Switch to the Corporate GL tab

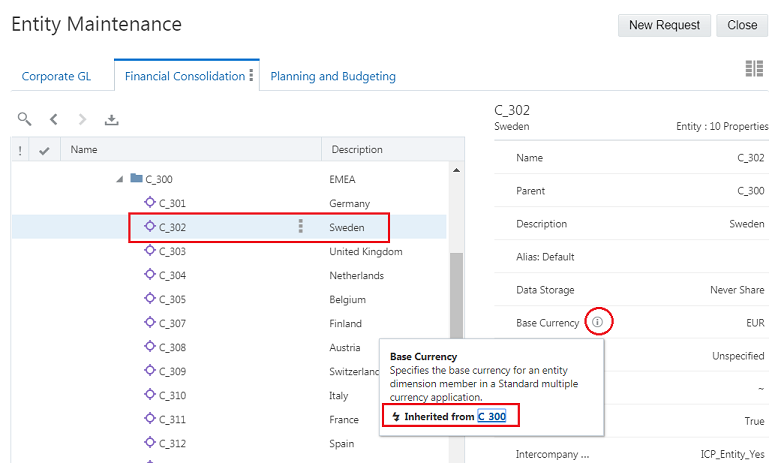click(56, 76)
